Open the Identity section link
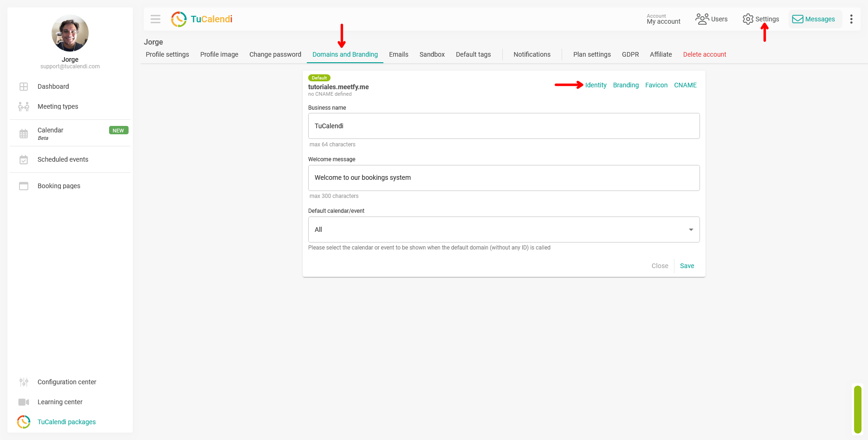The image size is (868, 440). [596, 85]
